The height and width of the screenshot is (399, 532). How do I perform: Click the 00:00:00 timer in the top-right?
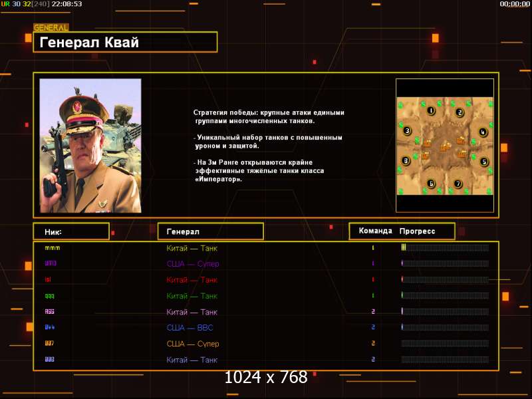pos(514,4)
